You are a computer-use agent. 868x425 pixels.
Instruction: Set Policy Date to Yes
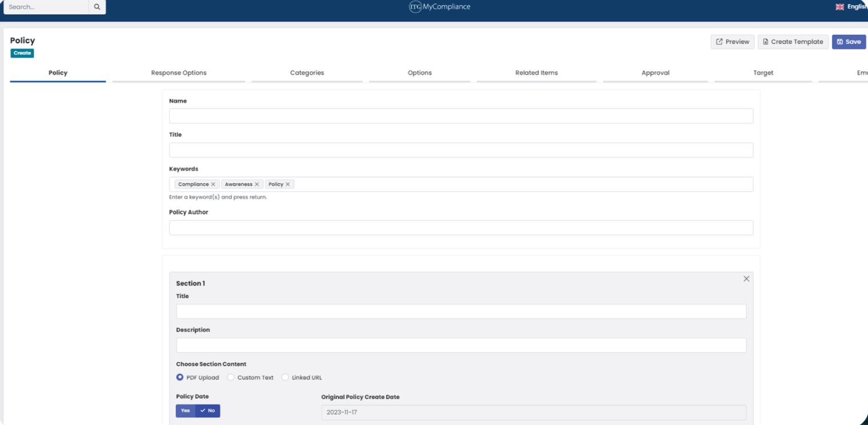[x=185, y=411]
